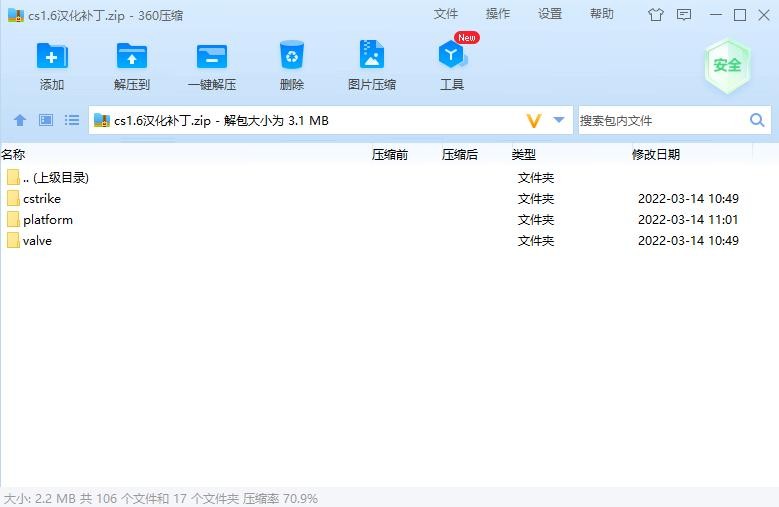The width and height of the screenshot is (779, 507).
Task: Click the 360压缩 app icon in title bar
Action: coord(15,15)
